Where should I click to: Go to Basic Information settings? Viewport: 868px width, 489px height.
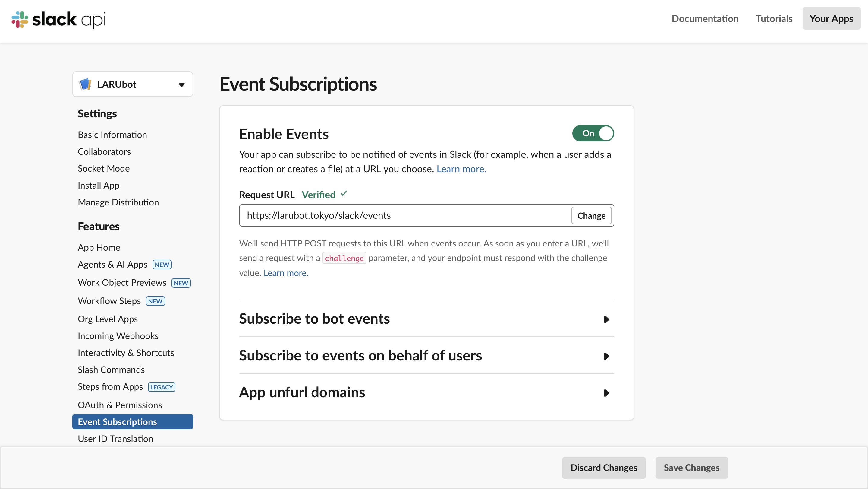pos(112,135)
